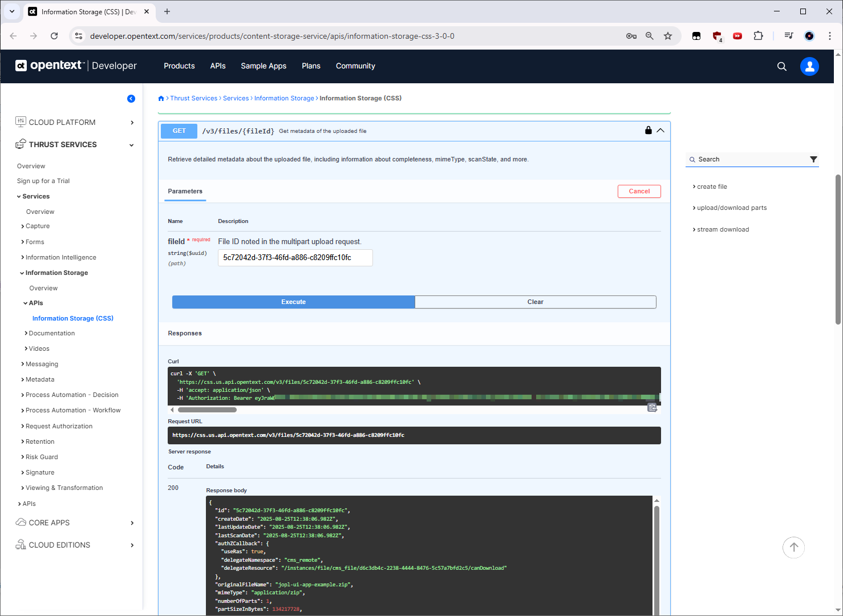Viewport: 843px width, 616px height.
Task: Open the tab search dropdown arrow
Action: 12,11
